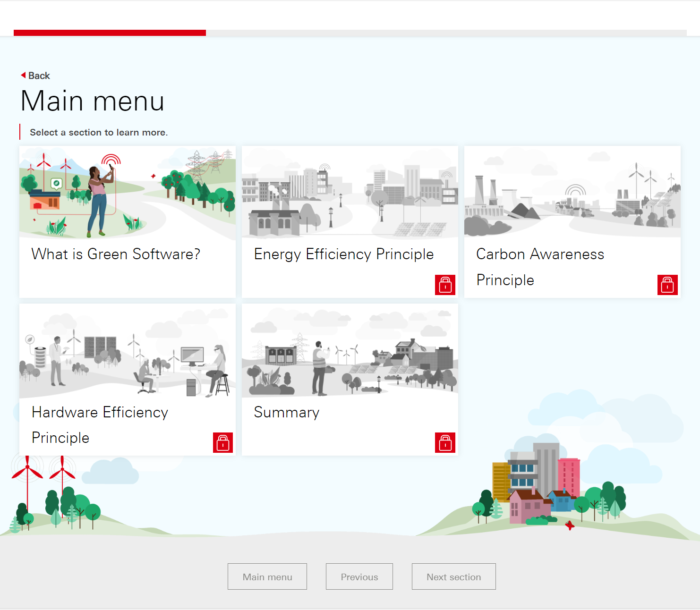Click the lock icon on Hardware Efficiency Principle
700x610 pixels.
tap(222, 442)
